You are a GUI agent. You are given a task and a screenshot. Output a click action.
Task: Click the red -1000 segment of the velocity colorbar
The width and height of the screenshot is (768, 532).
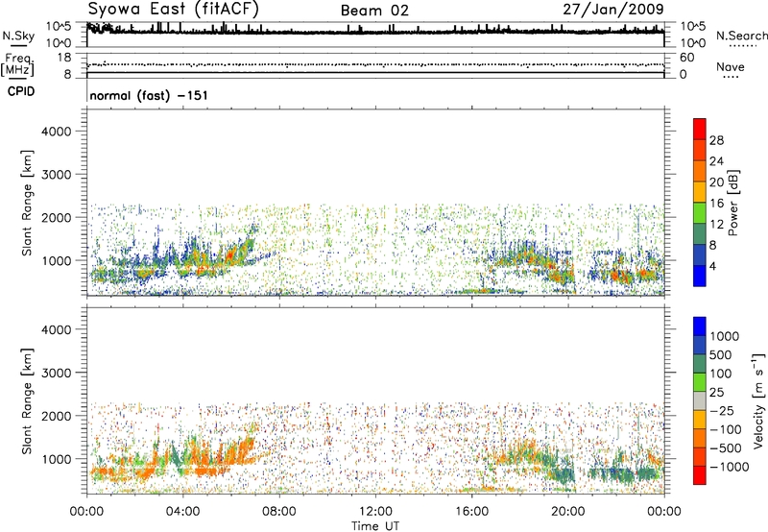(x=700, y=475)
